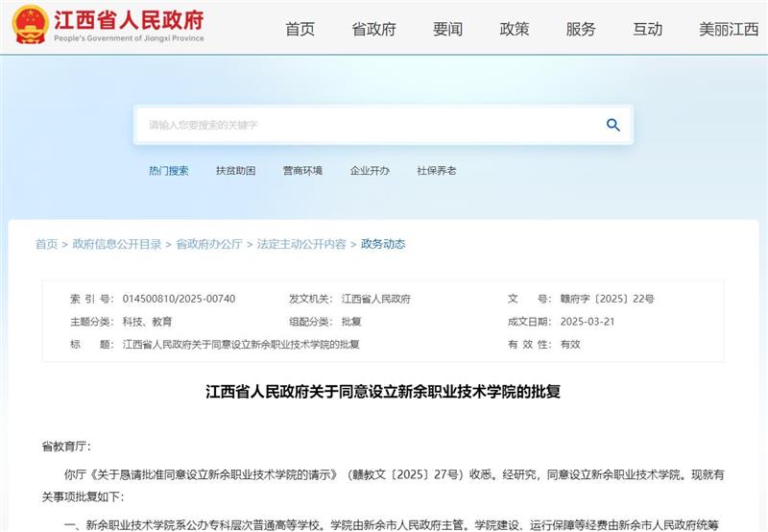Image resolution: width=768 pixels, height=532 pixels.
Task: Click the 科技、教育 topic classification value
Action: click(148, 322)
